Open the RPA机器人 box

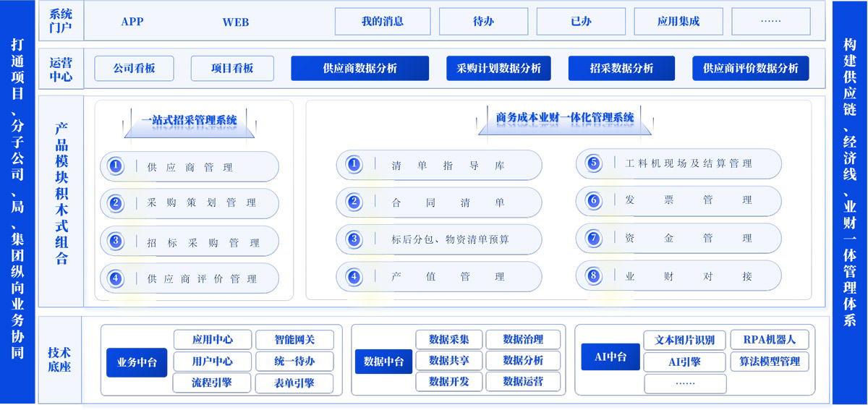pyautogui.click(x=769, y=340)
